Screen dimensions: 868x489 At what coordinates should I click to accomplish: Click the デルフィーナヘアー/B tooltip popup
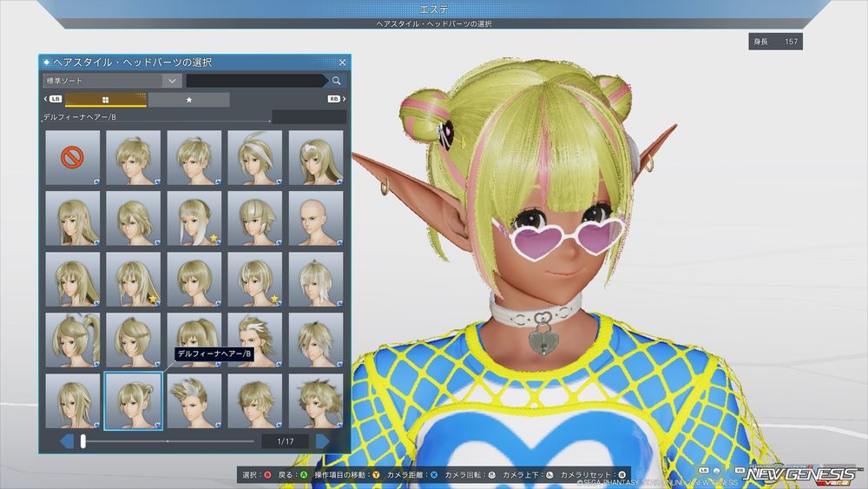click(x=214, y=354)
